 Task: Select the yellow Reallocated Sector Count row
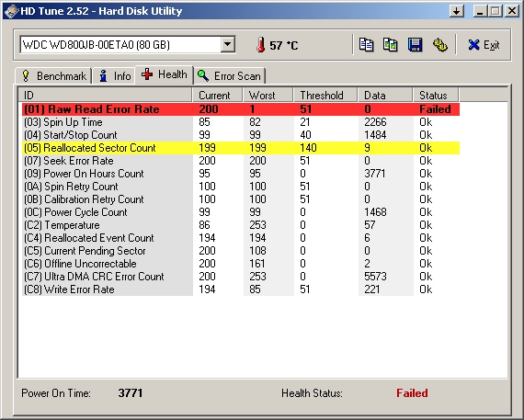coord(241,148)
